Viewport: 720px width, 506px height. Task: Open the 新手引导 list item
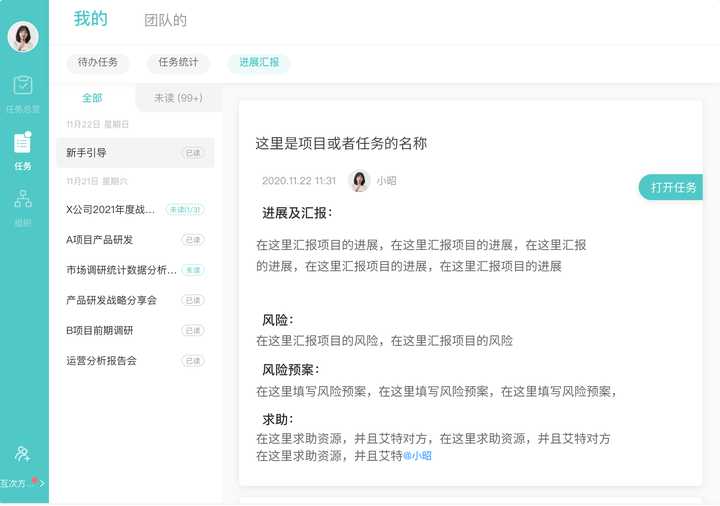pos(135,153)
